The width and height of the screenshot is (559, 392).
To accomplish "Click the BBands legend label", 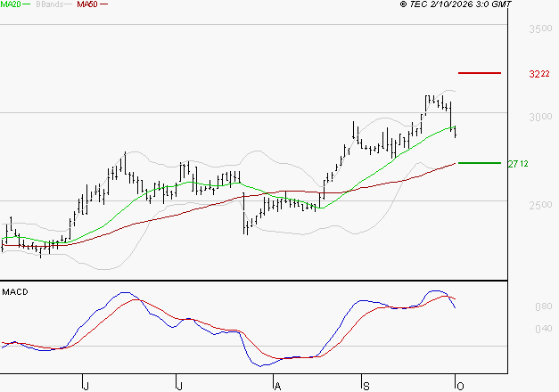I will point(50,4).
